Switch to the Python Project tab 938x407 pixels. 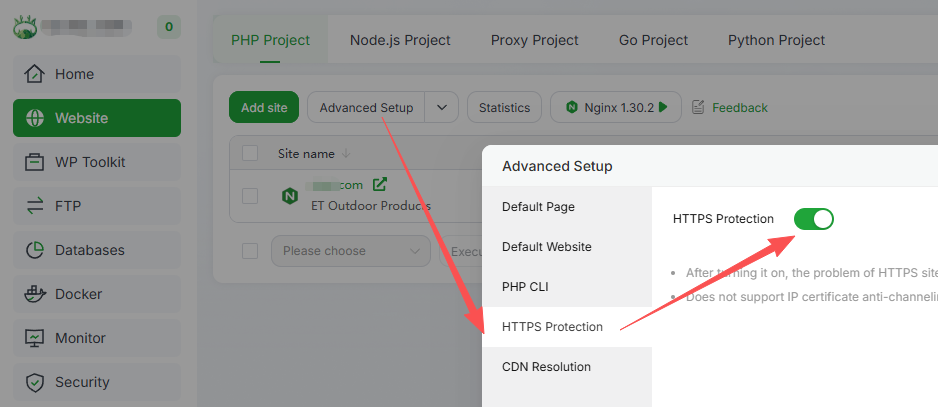tap(776, 40)
